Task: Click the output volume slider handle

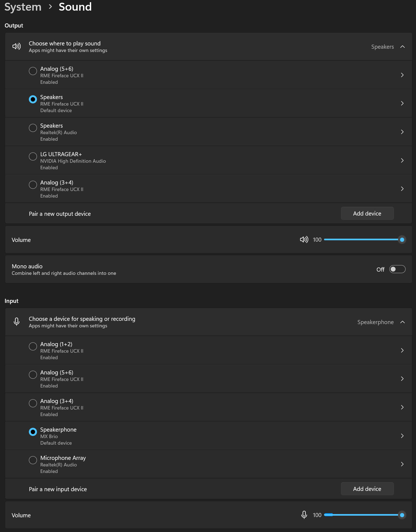Action: click(402, 240)
